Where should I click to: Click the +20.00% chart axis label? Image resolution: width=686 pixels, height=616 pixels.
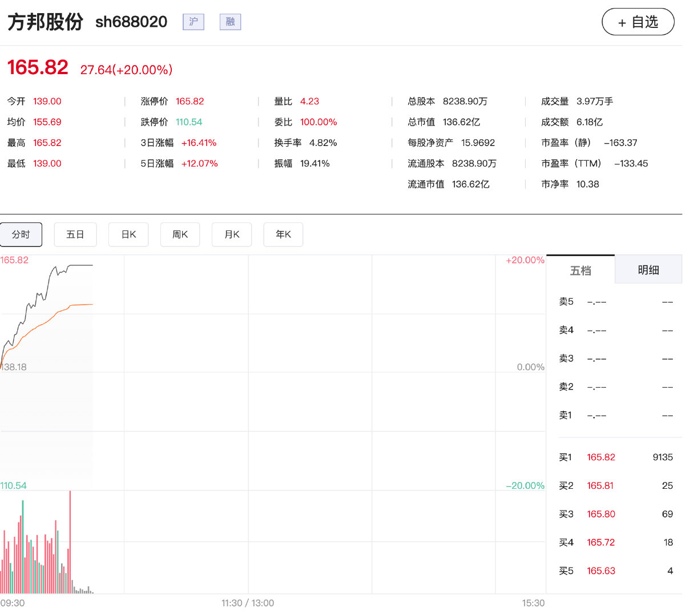point(525,260)
